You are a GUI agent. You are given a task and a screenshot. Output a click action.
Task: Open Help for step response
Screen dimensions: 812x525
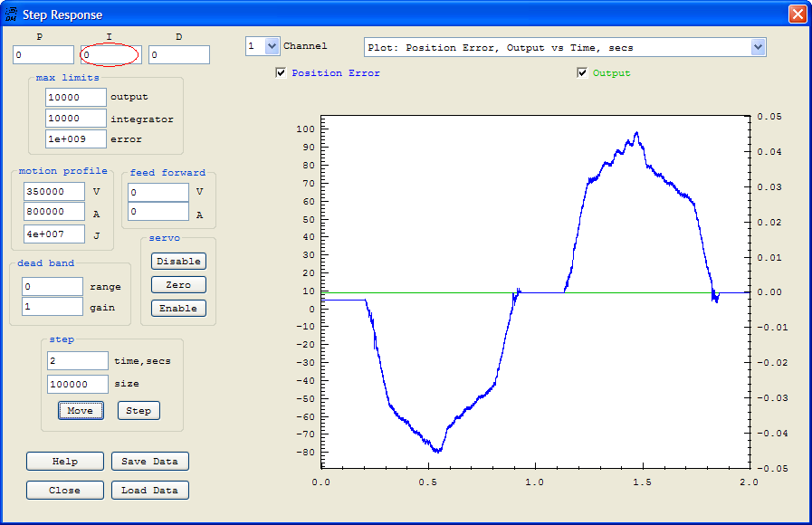click(x=65, y=462)
